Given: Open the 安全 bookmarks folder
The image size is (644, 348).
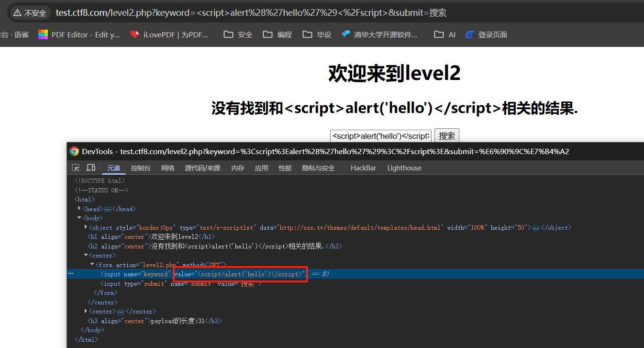Looking at the screenshot, I should (238, 34).
